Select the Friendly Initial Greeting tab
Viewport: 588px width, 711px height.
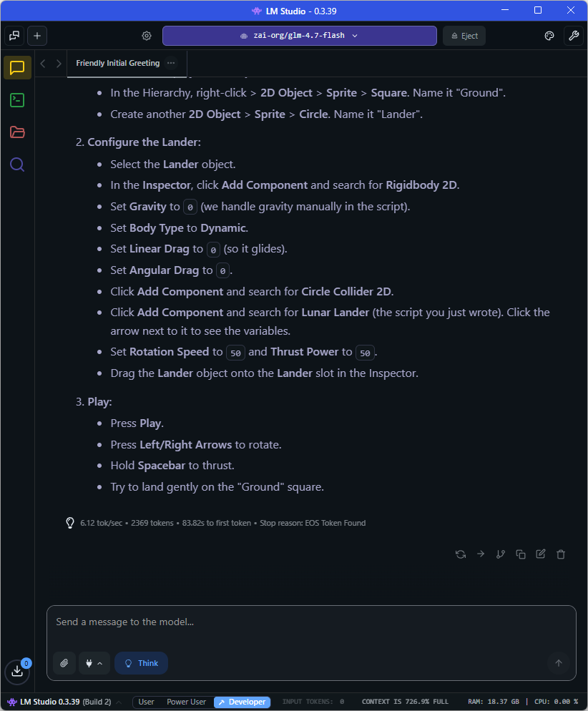pyautogui.click(x=117, y=63)
